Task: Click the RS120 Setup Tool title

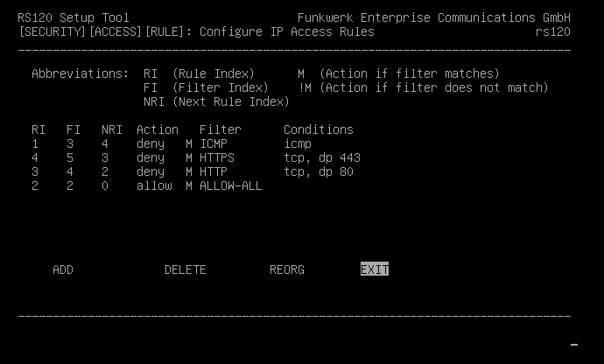Action: (x=74, y=17)
